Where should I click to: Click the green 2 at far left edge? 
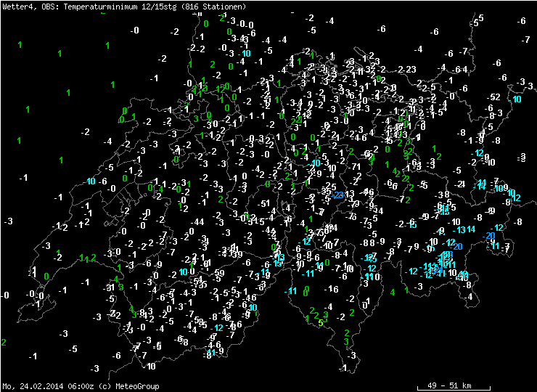[x=4, y=342]
